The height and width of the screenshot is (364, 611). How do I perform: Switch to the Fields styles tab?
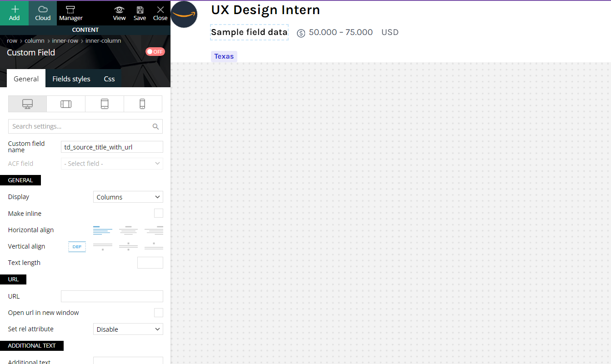coord(71,79)
